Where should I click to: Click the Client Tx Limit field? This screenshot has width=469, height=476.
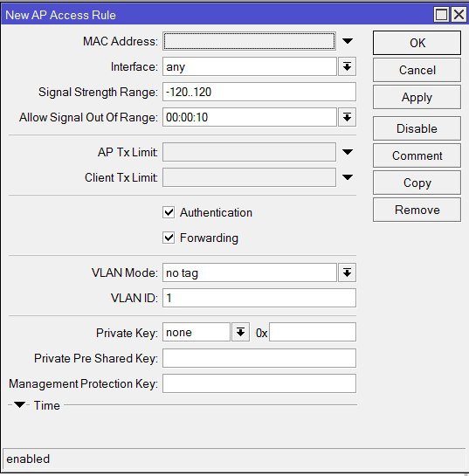point(249,177)
